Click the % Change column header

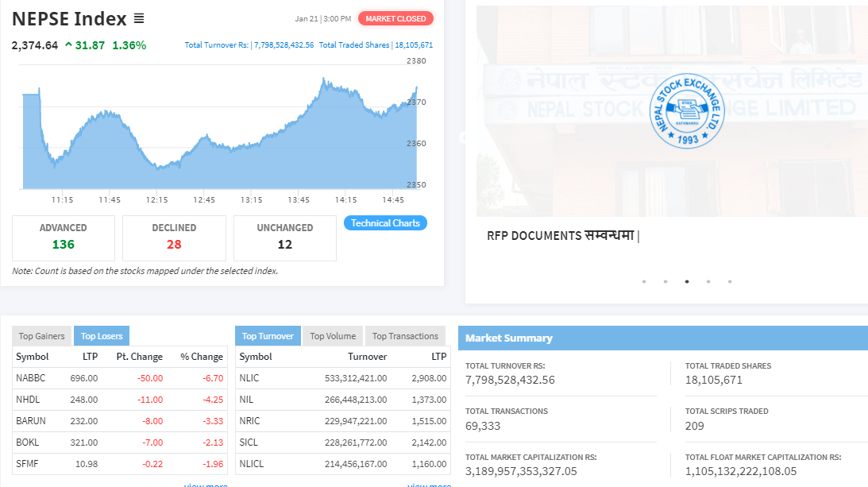202,357
